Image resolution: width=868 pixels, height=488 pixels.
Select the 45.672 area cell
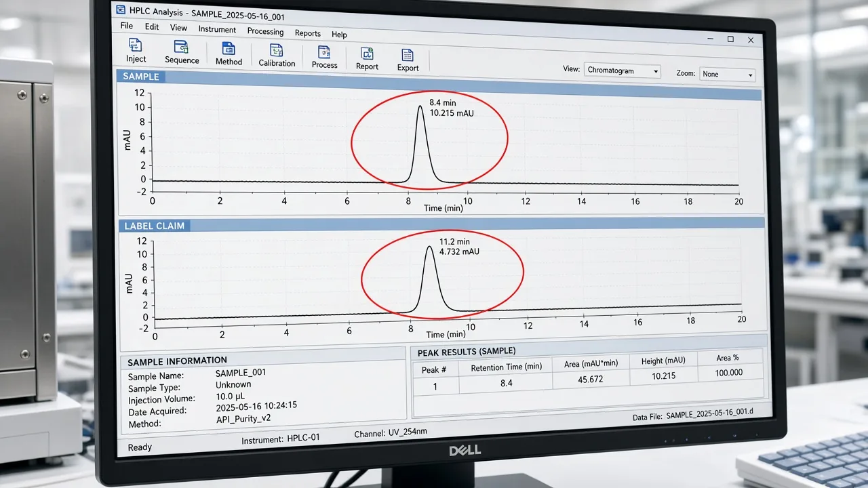(591, 379)
